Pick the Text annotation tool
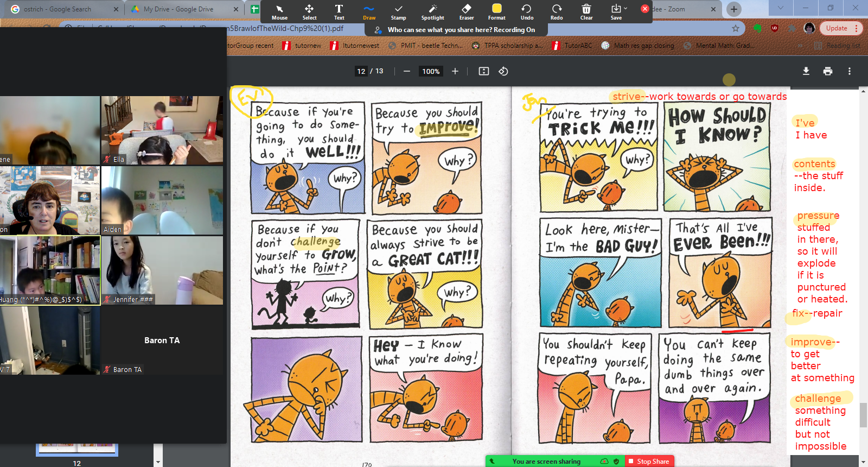The height and width of the screenshot is (467, 868). (x=339, y=12)
